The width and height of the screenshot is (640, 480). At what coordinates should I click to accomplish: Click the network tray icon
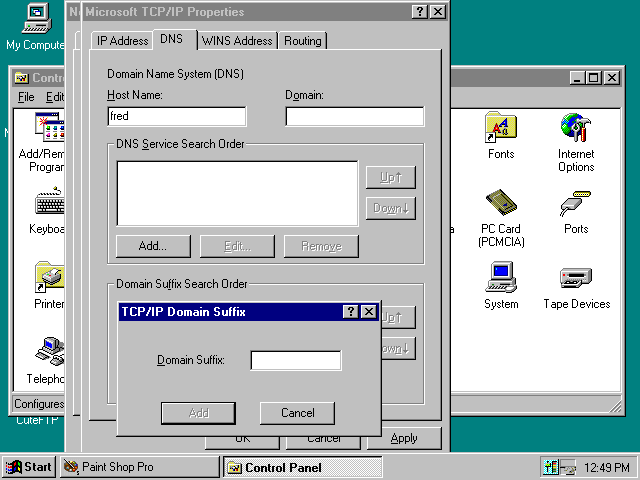point(568,467)
